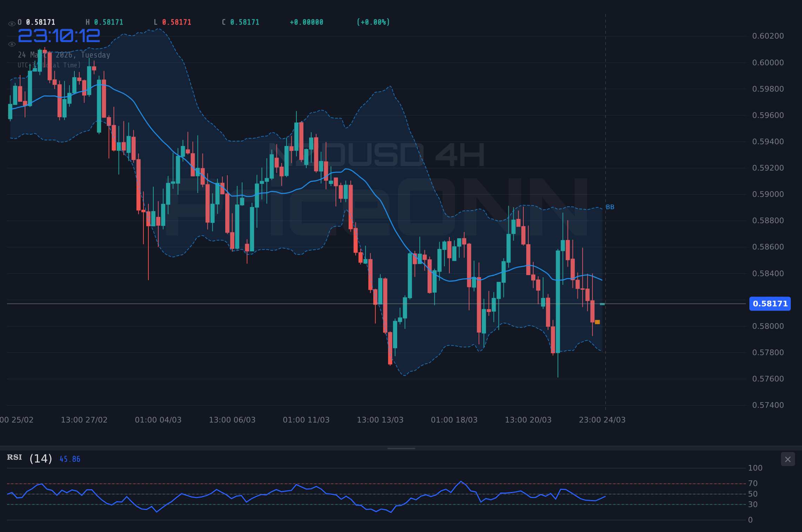The height and width of the screenshot is (532, 802).
Task: Click the 23:00 24/03 time axis label
Action: click(602, 419)
